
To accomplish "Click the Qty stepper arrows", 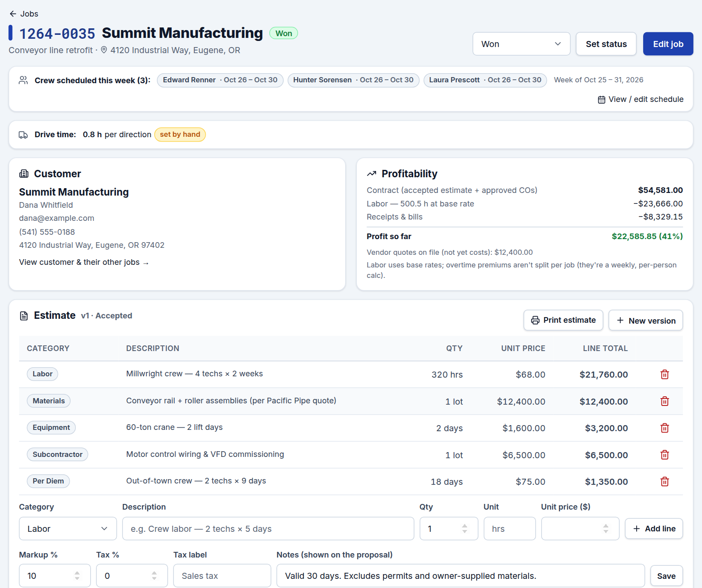I will click(465, 529).
